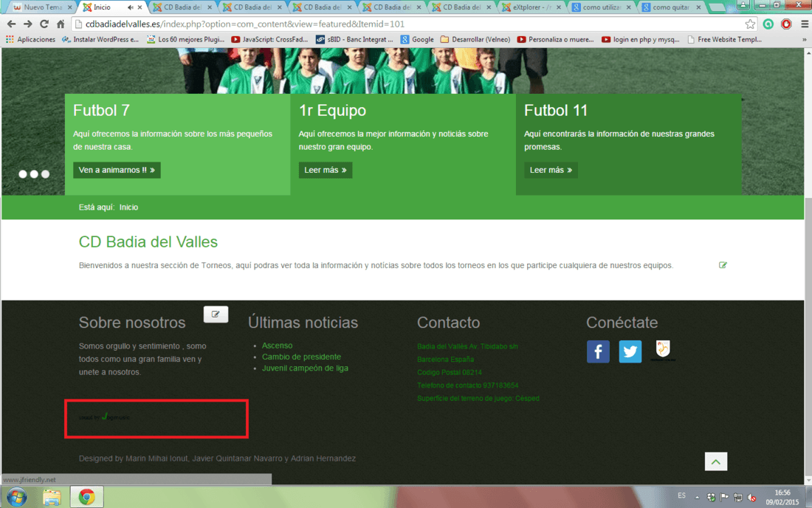Open File Explorer from taskbar
Screen dimensions: 812x508
point(52,497)
